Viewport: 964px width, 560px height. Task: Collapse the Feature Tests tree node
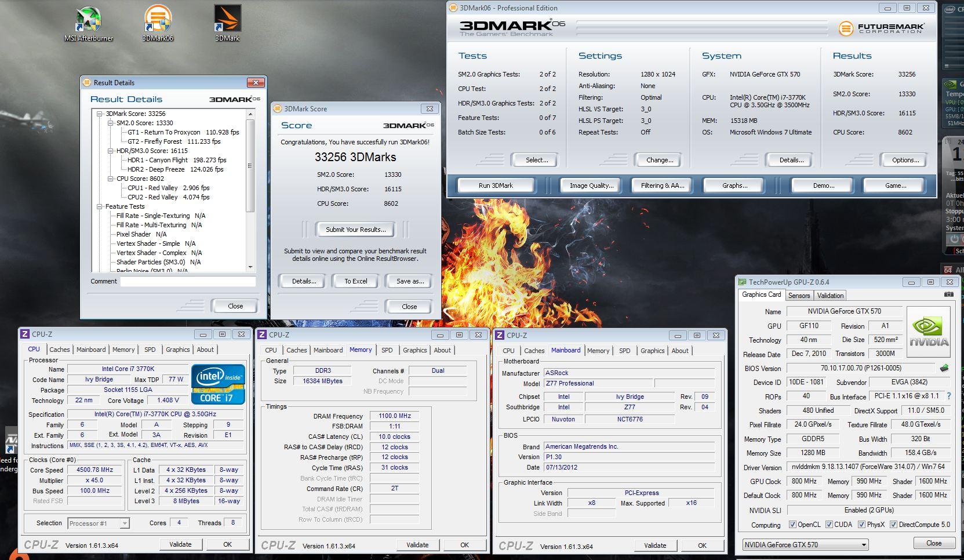click(100, 206)
